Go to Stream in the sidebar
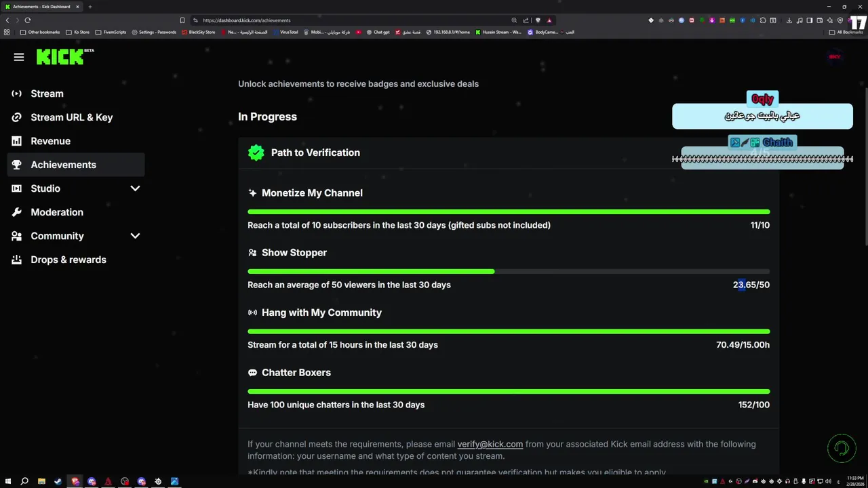The height and width of the screenshot is (488, 868). point(47,94)
